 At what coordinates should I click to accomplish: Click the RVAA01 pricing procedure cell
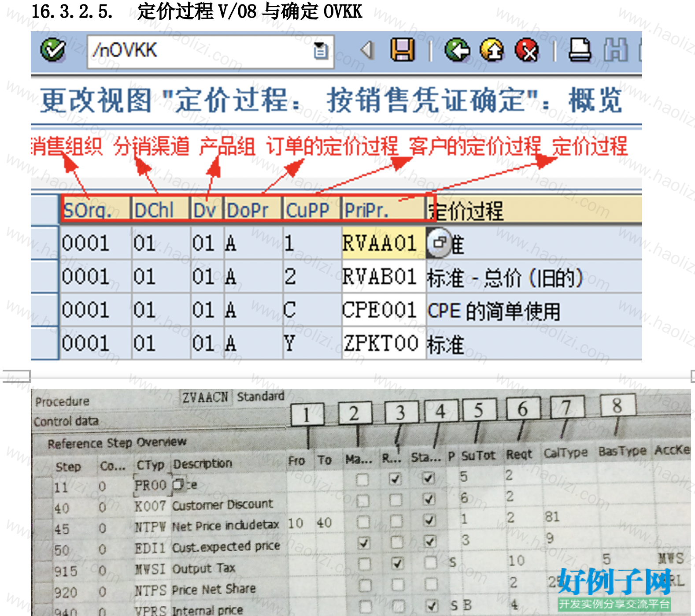[x=383, y=243]
